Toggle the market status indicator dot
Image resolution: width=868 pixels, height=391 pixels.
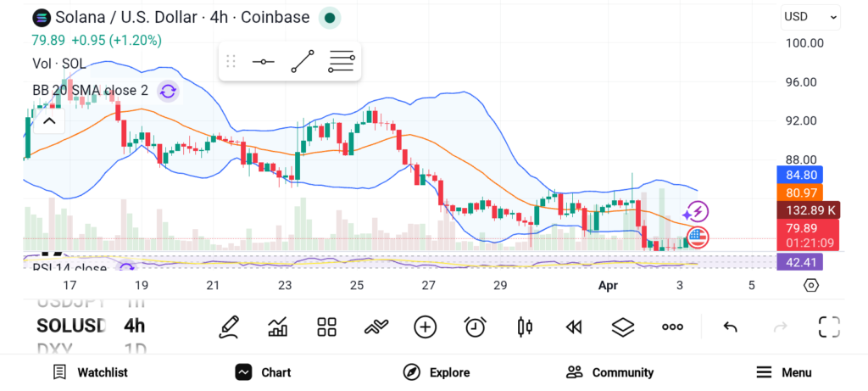(330, 18)
